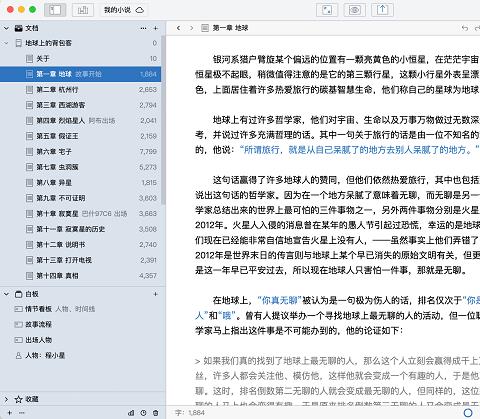Viewport: 480px width, 419px height.
Task: Click the cloud sync icon beside 我的小说
Action: [140, 10]
